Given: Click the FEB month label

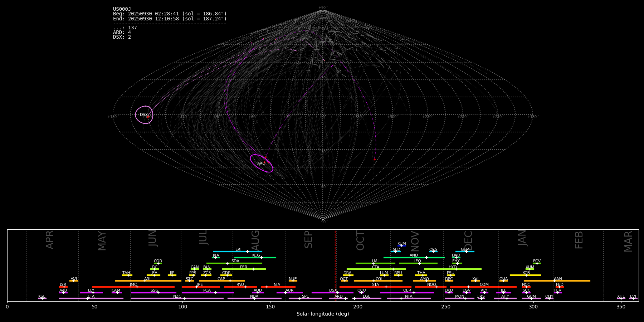Looking at the screenshot, I should [579, 240].
